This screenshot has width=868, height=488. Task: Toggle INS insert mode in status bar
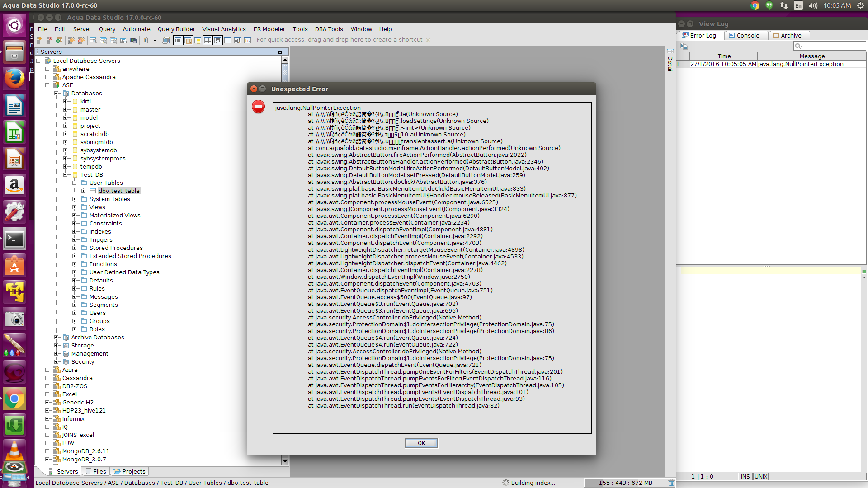pyautogui.click(x=745, y=476)
